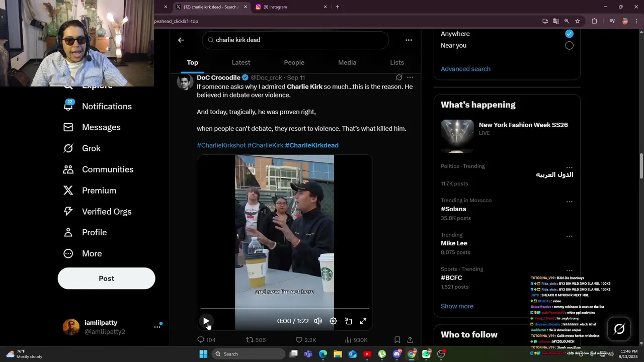This screenshot has height=362, width=644.
Task: Bookmark this page with star icon
Action: 578,21
